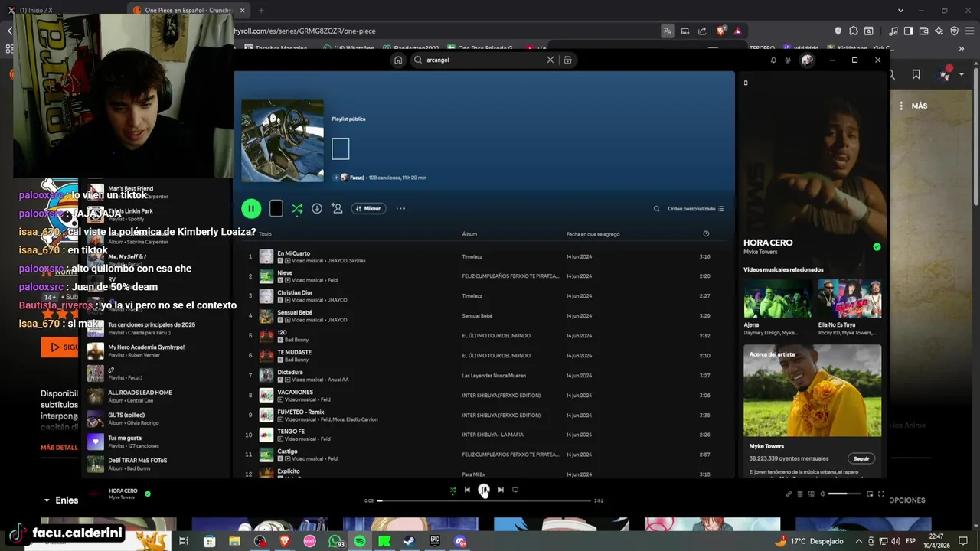Open the 'HORA CERO' now-playing title in the right panel
980x551 pixels.
tap(768, 243)
